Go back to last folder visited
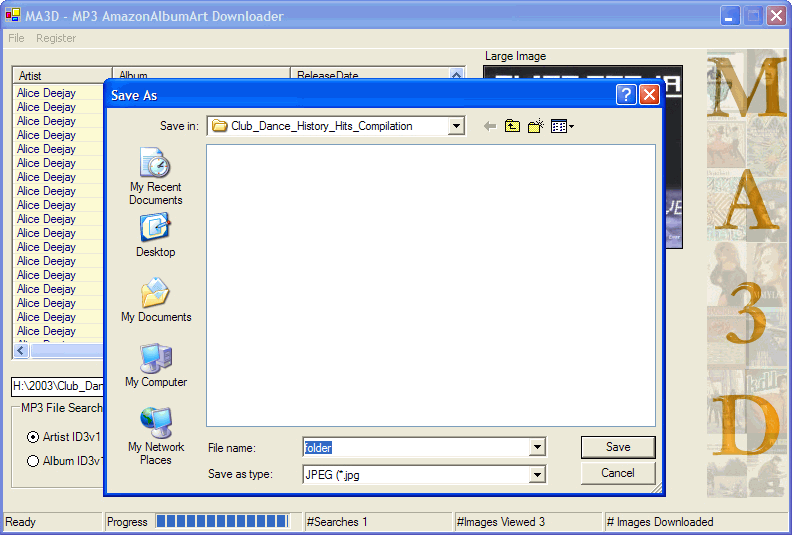This screenshot has height=535, width=792. point(489,126)
